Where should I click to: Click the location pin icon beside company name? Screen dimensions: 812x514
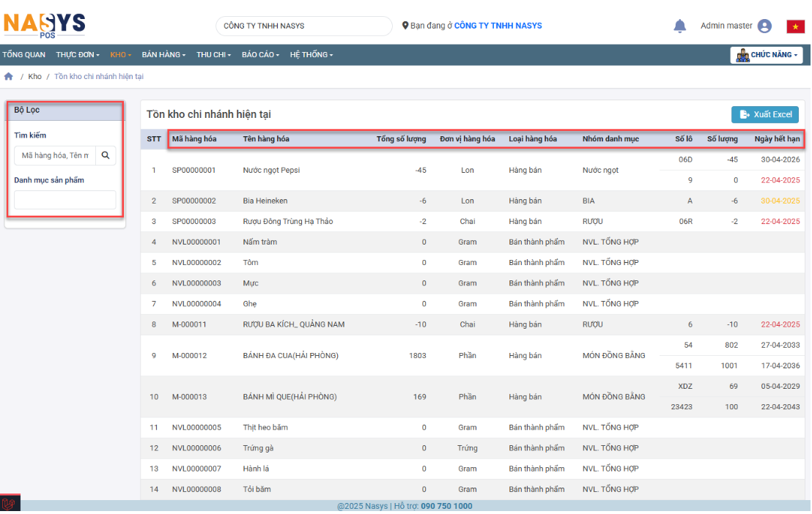(x=405, y=26)
